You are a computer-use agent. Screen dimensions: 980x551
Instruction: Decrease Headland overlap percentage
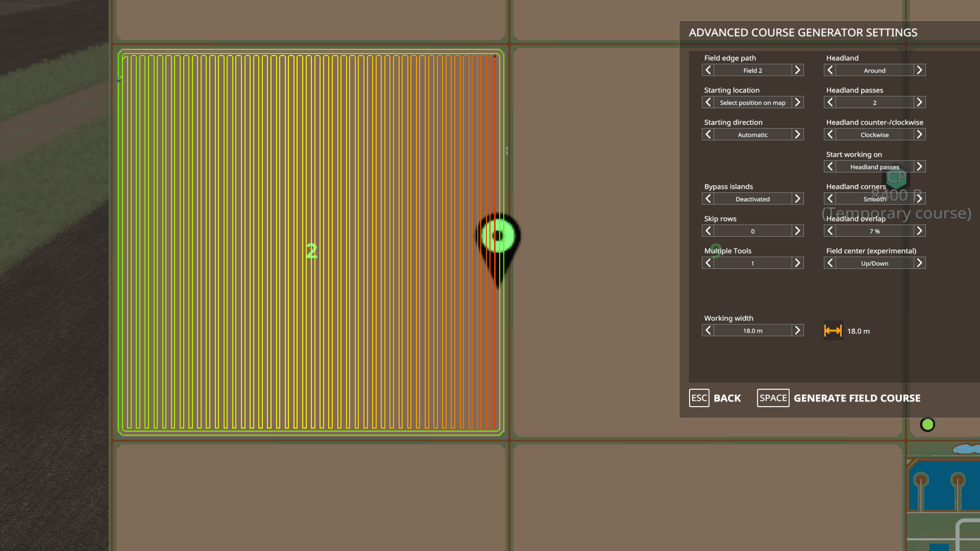830,231
